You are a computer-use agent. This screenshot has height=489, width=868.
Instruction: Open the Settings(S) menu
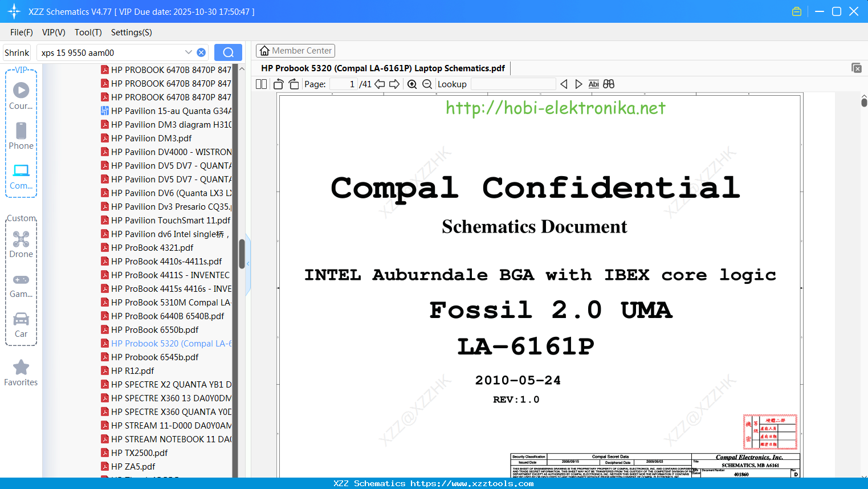[132, 32]
